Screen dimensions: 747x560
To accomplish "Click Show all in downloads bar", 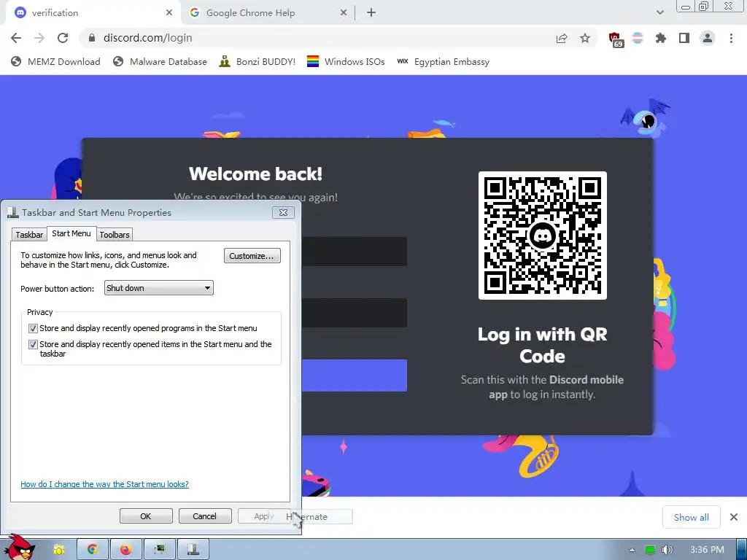I will click(x=692, y=517).
